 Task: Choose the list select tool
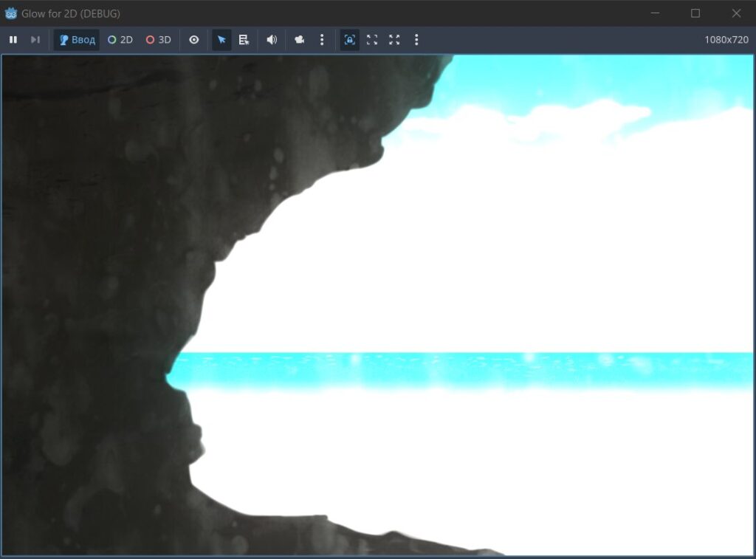point(244,40)
